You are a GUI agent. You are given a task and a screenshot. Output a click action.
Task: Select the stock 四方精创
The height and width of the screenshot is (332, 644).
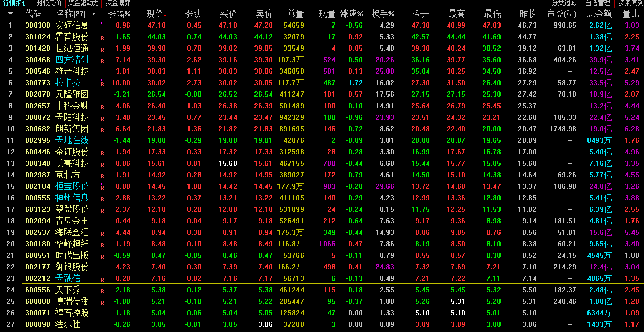coord(72,60)
